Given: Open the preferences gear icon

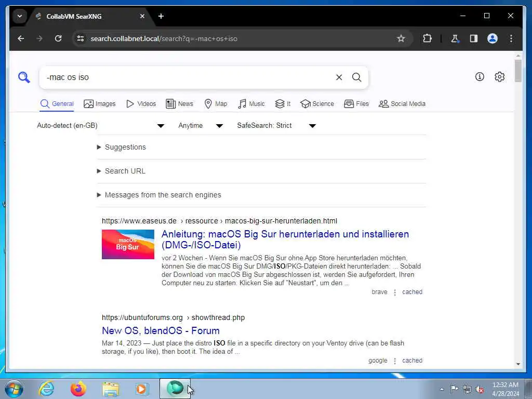Looking at the screenshot, I should pos(499,77).
